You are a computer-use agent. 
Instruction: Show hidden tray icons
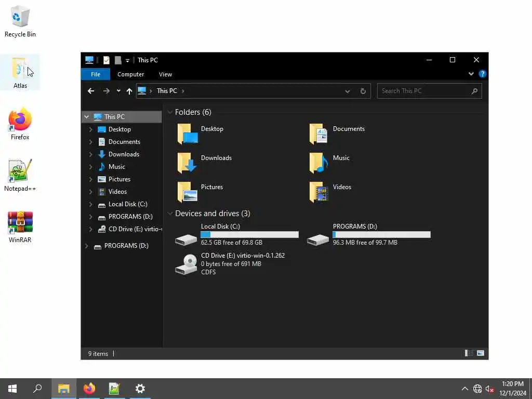(465, 389)
